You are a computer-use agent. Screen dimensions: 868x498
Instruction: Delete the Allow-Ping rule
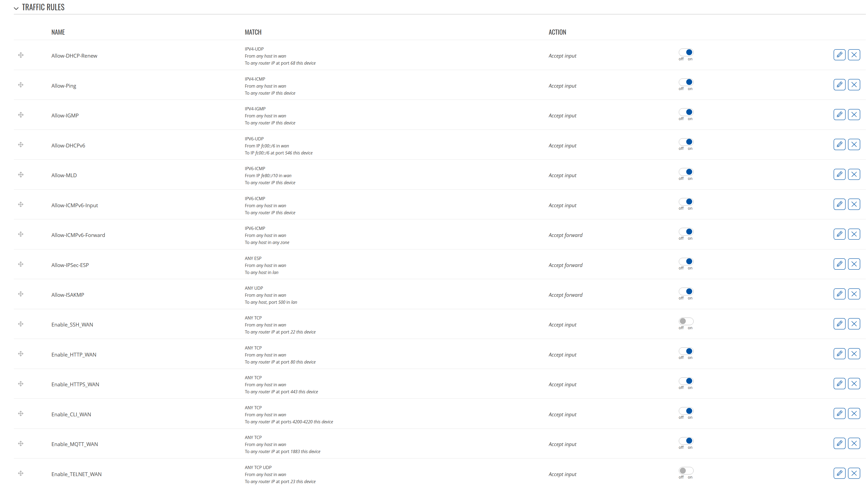pos(854,84)
